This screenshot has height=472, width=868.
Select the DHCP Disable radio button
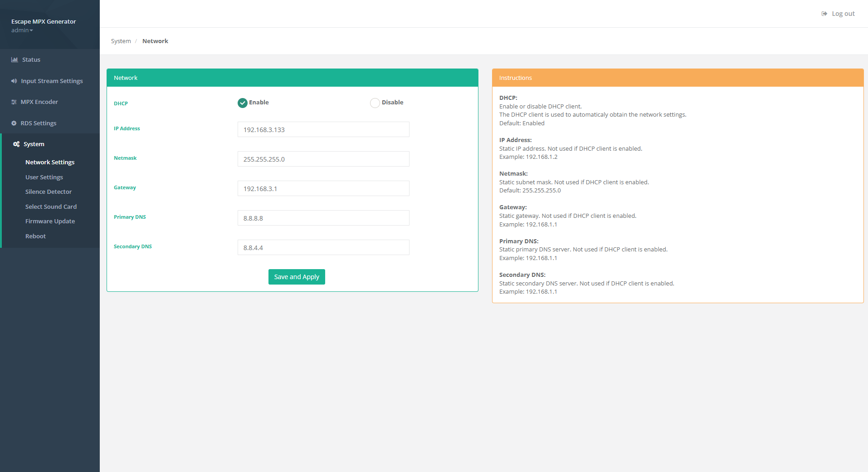(x=375, y=103)
